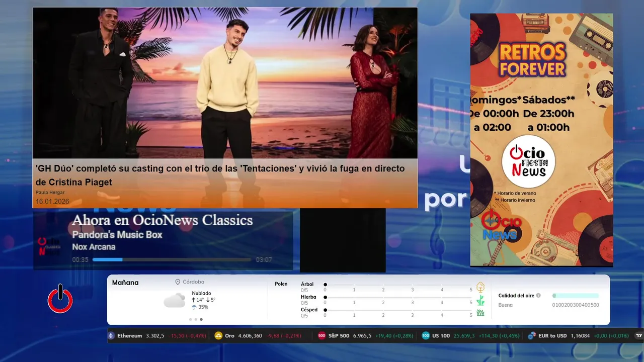Click the 'Polen' section label
644x362 pixels.
click(281, 284)
